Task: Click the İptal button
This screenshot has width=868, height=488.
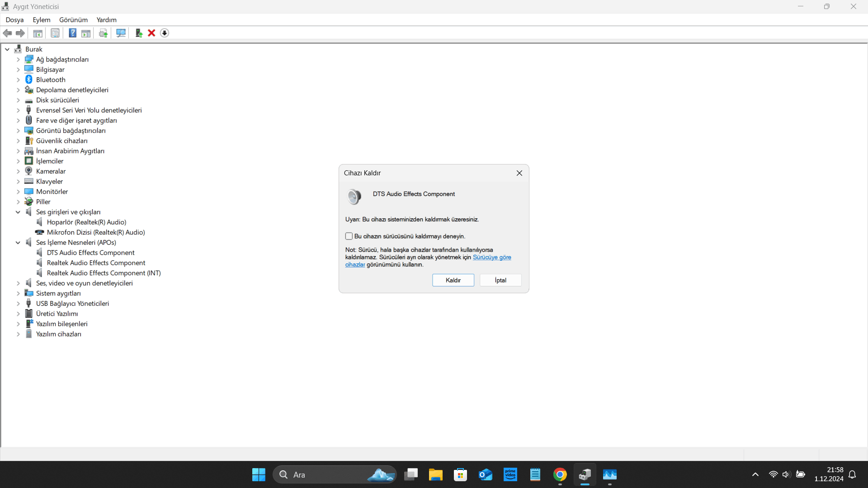Action: point(500,280)
